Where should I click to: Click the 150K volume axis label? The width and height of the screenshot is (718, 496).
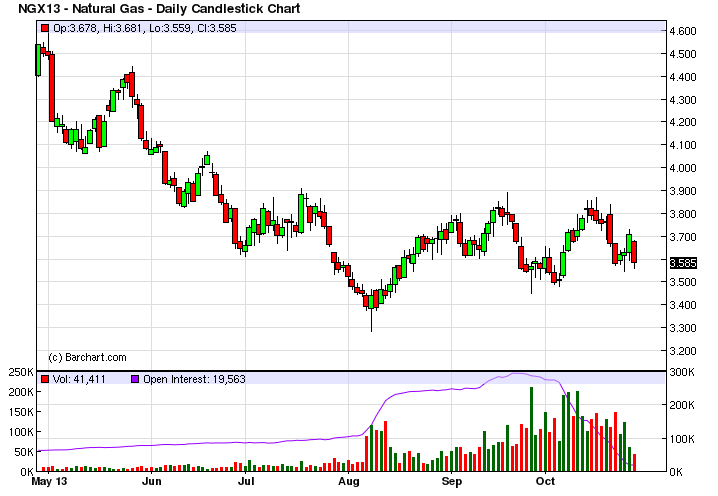(x=21, y=412)
